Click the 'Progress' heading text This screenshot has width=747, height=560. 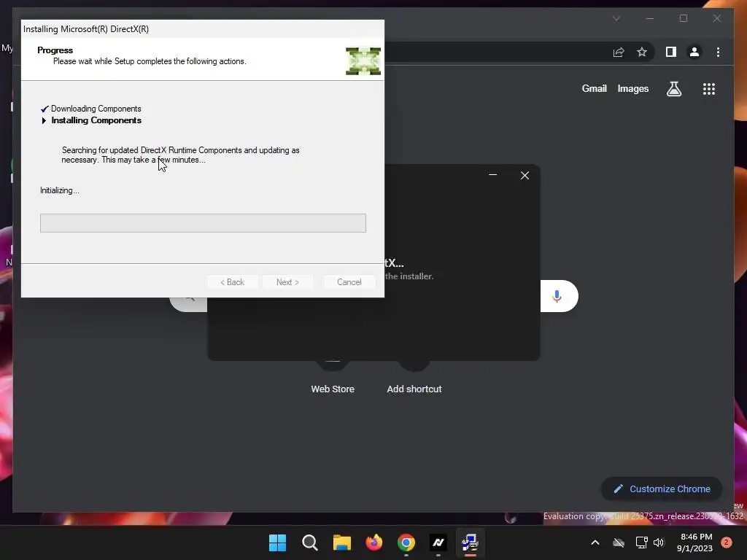(x=55, y=50)
